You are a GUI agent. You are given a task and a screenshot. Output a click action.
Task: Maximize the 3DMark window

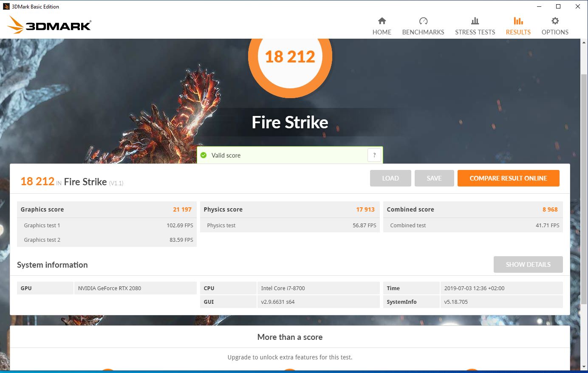tap(558, 6)
